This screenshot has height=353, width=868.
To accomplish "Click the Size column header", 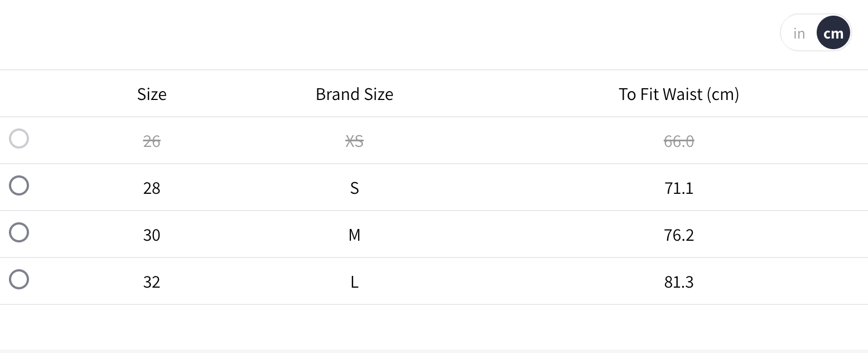I will click(152, 94).
